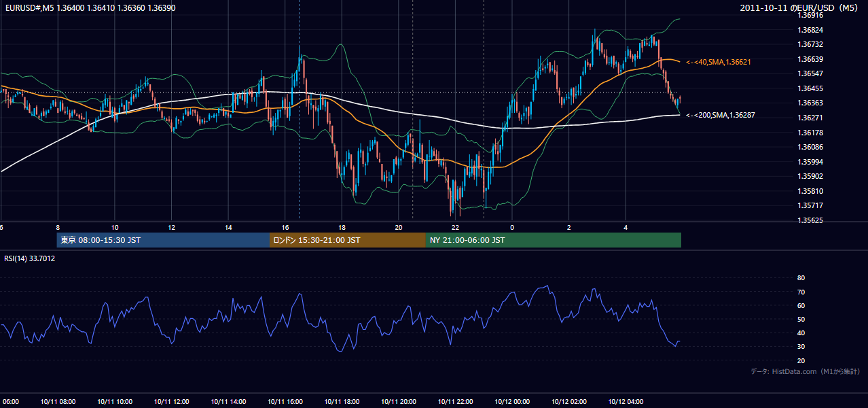Click the 40 SMA 1.36621 label
Image resolution: width=868 pixels, height=408 pixels.
point(718,62)
